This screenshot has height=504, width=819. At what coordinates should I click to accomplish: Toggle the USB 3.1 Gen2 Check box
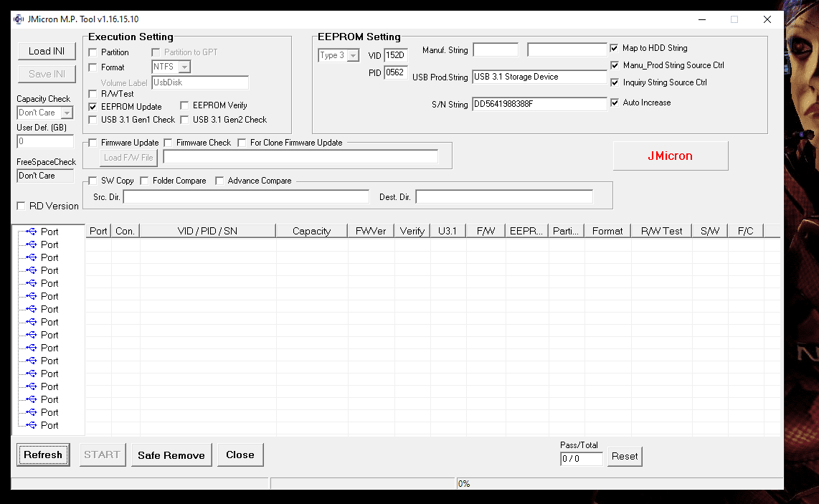click(x=184, y=120)
